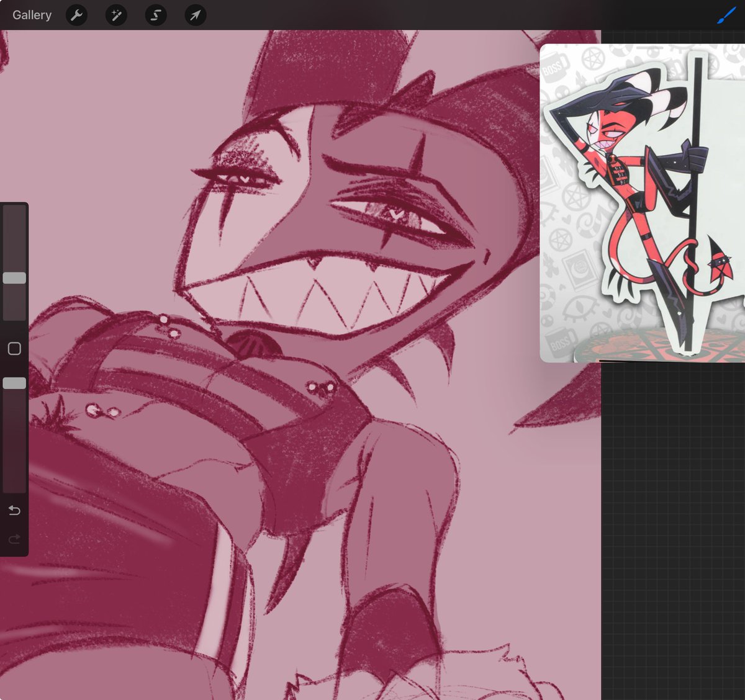This screenshot has width=745, height=700.
Task: Open the Gallery view
Action: (32, 15)
